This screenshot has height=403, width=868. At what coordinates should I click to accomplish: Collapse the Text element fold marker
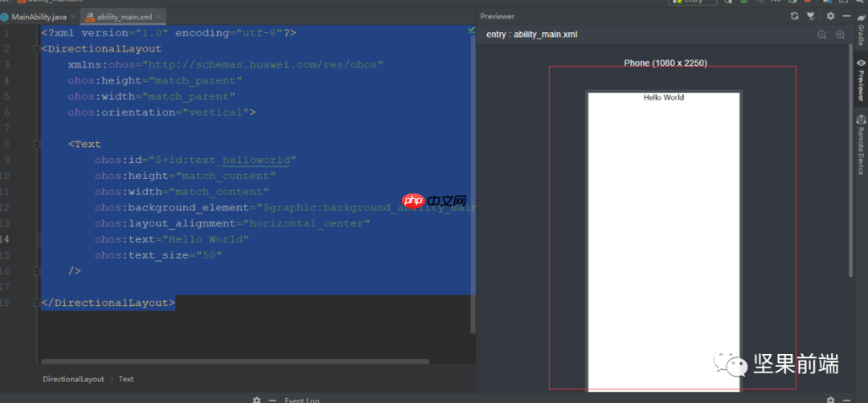(37, 145)
